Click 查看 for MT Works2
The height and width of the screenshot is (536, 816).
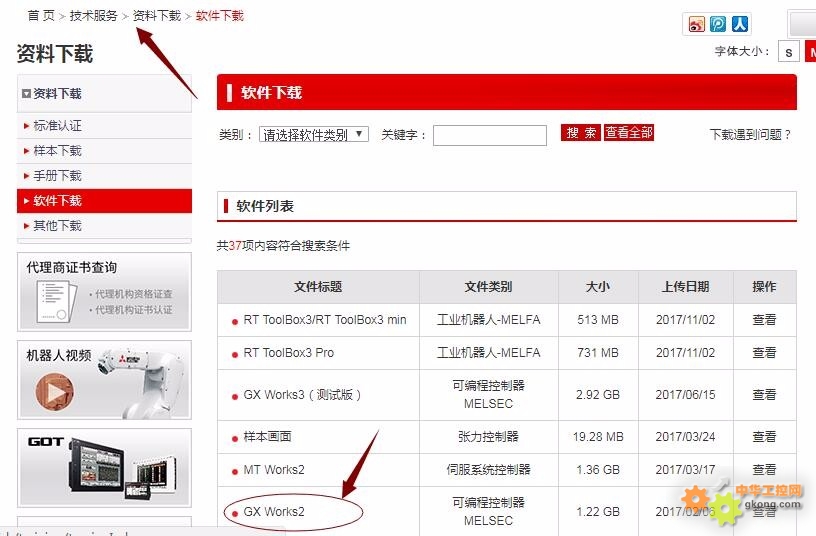[x=764, y=470]
